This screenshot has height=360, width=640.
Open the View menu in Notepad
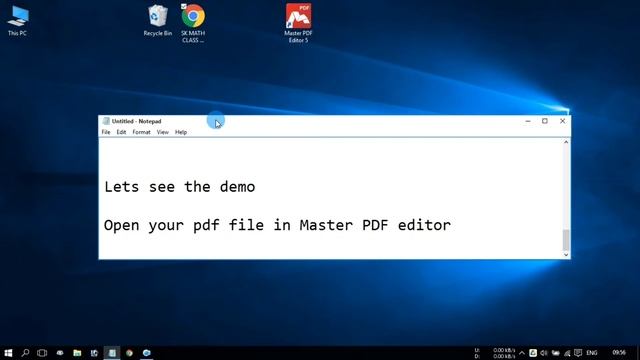click(162, 132)
